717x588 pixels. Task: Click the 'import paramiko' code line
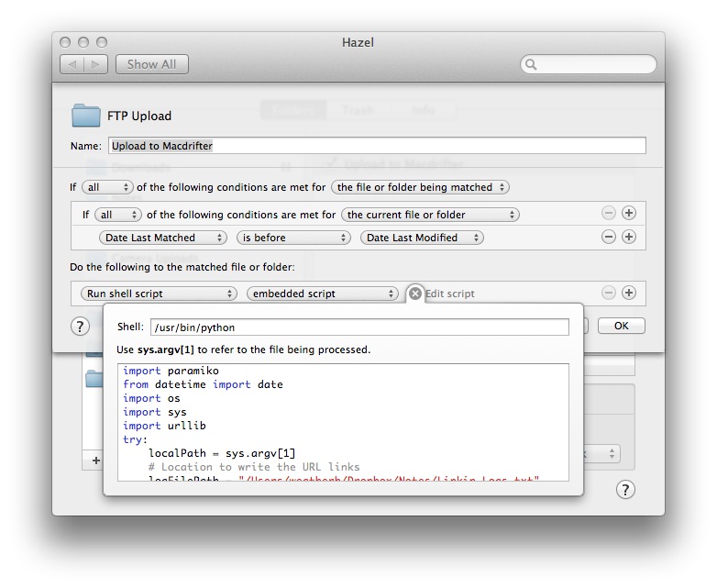pyautogui.click(x=171, y=371)
